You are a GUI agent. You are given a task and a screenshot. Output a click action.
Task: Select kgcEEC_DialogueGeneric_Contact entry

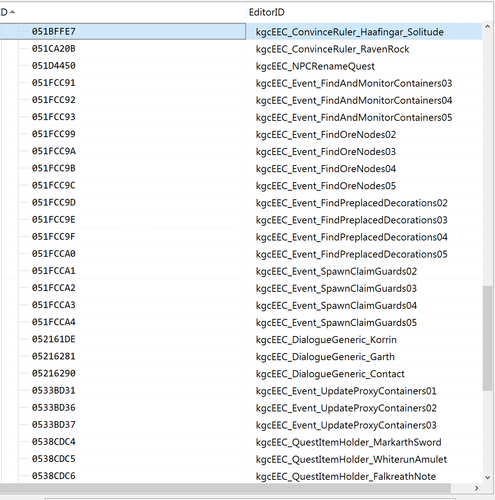pyautogui.click(x=330, y=374)
